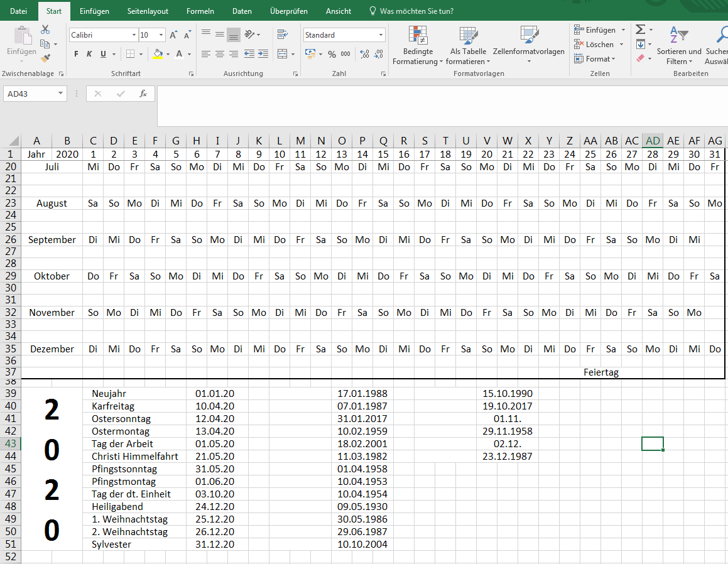Image resolution: width=728 pixels, height=564 pixels.
Task: Apply accounting number format
Action: 310,54
